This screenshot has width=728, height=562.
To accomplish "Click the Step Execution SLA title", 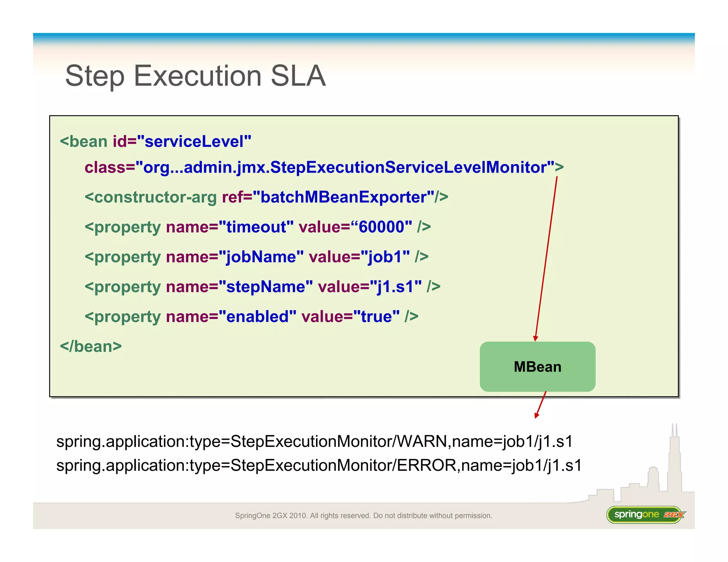I will tap(195, 76).
